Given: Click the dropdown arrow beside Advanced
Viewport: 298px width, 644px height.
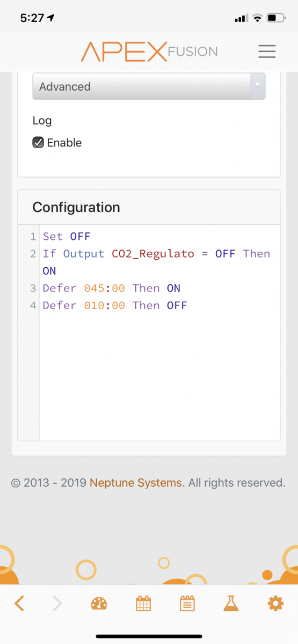Looking at the screenshot, I should (x=257, y=85).
